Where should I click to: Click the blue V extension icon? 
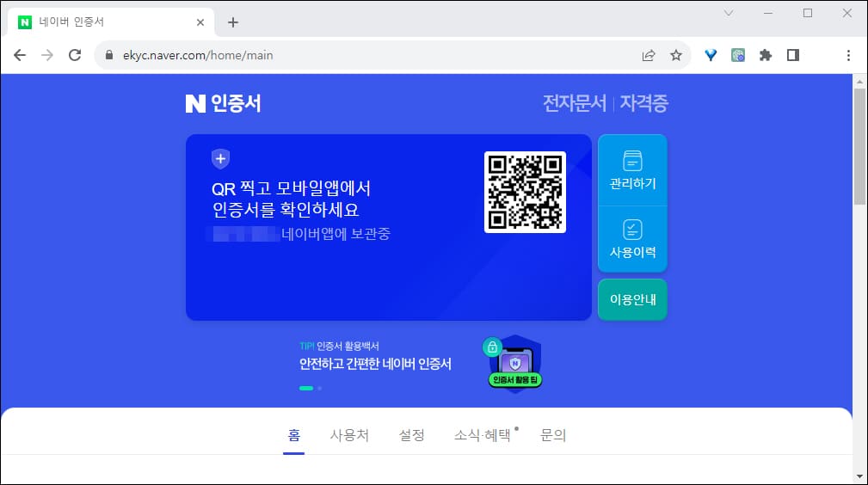click(x=711, y=55)
